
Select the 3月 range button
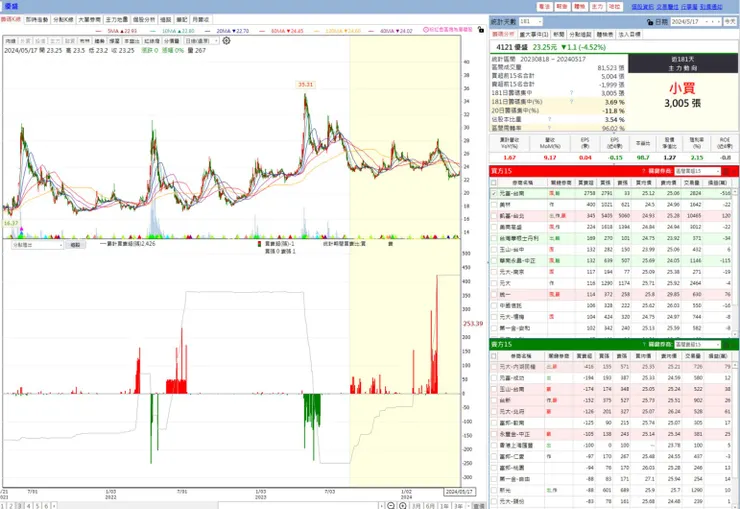click(x=416, y=506)
